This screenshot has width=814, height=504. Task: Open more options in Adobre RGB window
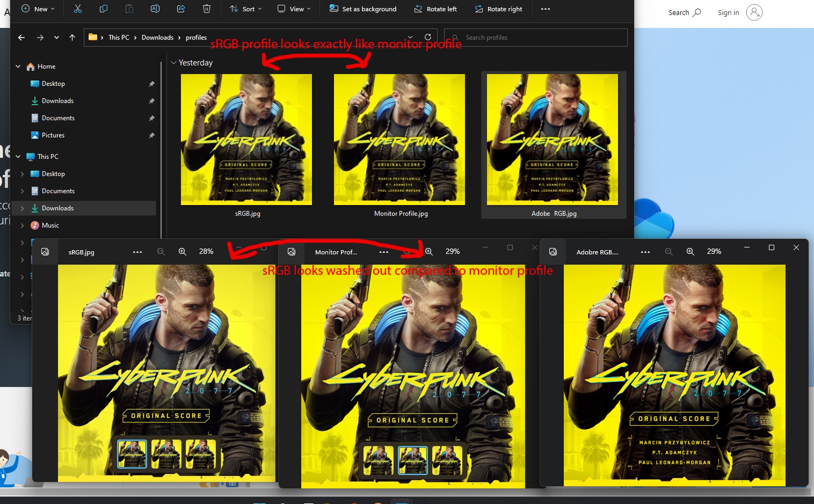point(645,252)
